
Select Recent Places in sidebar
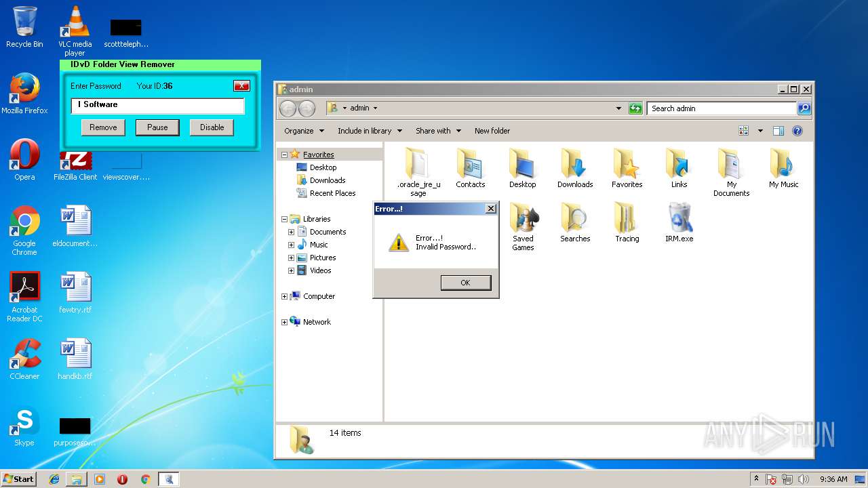(325, 193)
